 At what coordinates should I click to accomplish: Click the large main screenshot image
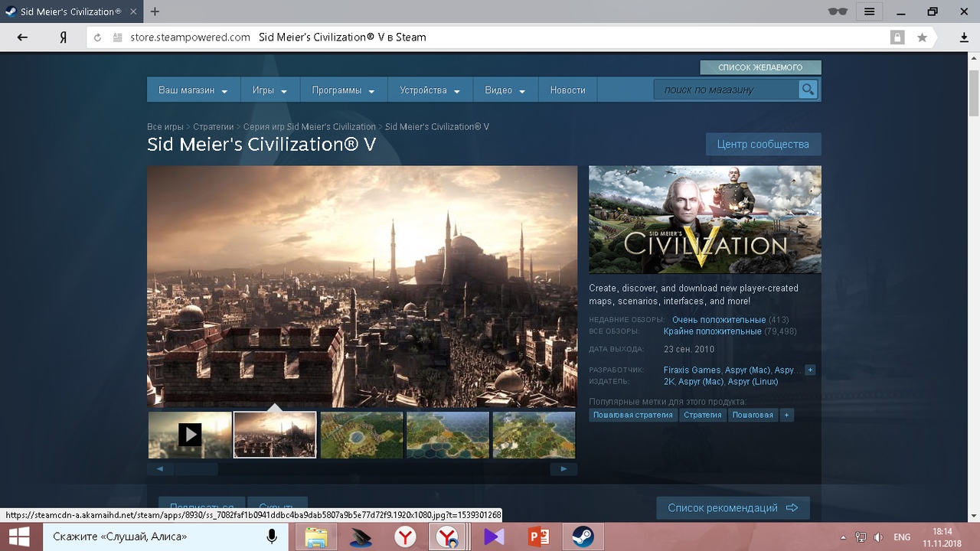click(x=362, y=287)
